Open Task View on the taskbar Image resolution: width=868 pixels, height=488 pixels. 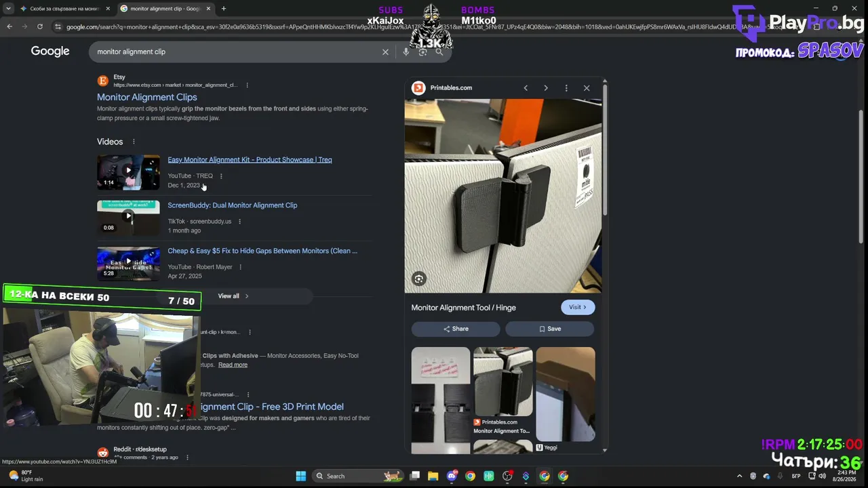415,476
